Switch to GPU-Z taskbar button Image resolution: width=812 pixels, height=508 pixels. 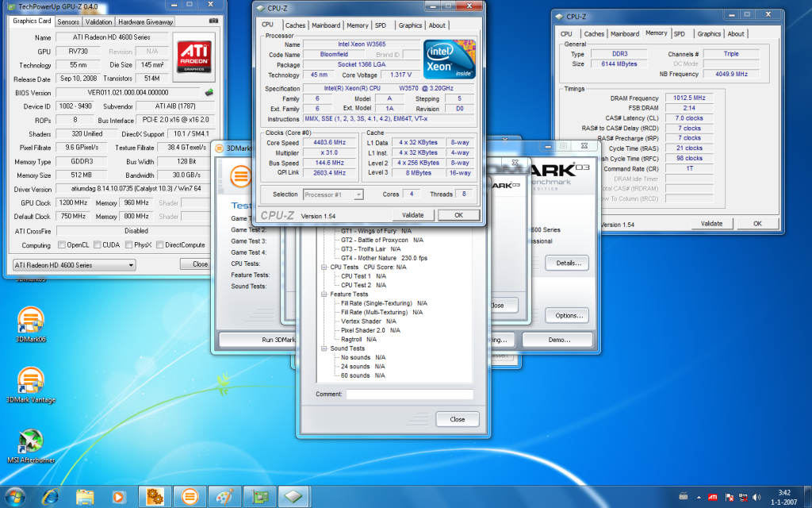click(259, 497)
